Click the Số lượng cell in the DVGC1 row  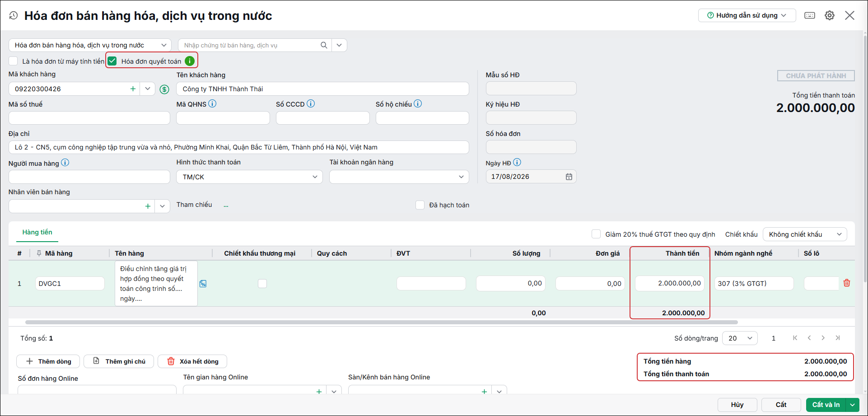[511, 283]
